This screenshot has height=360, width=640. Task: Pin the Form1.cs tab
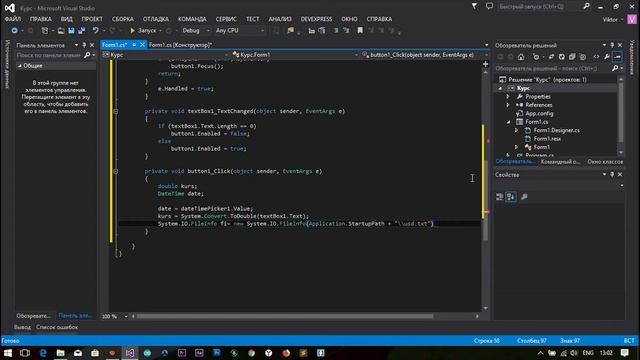[134, 45]
